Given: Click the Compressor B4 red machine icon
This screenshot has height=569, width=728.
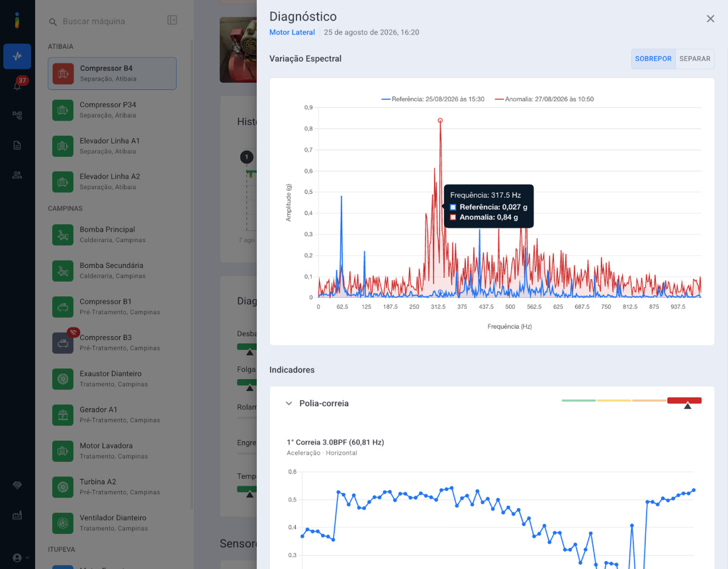Looking at the screenshot, I should coord(63,73).
